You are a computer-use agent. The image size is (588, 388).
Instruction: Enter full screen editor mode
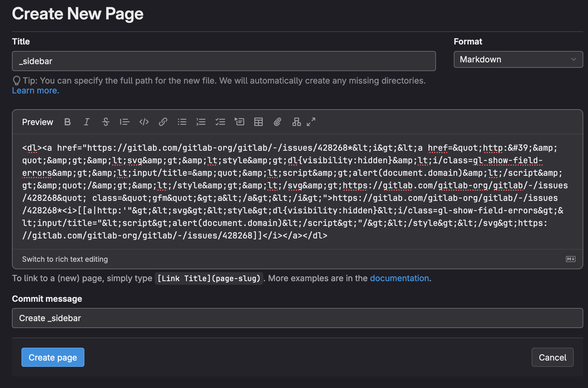click(311, 122)
